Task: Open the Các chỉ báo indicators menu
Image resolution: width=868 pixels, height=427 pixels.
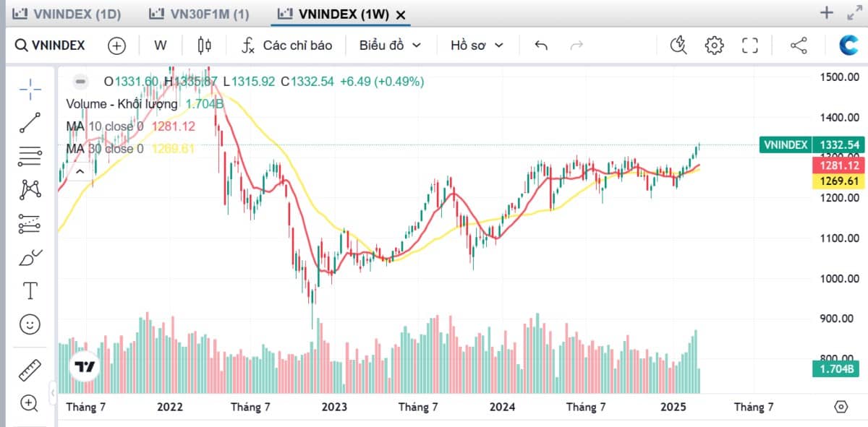Action: click(x=287, y=46)
